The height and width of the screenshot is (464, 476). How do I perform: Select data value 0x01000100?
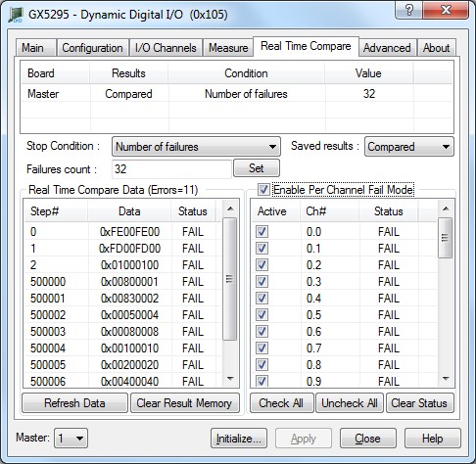129,265
